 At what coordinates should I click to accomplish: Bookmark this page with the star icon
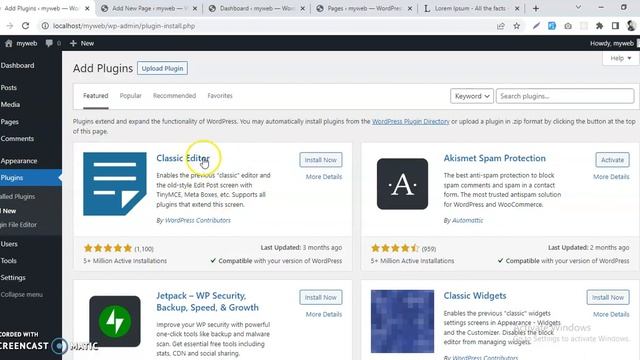pyautogui.click(x=516, y=26)
